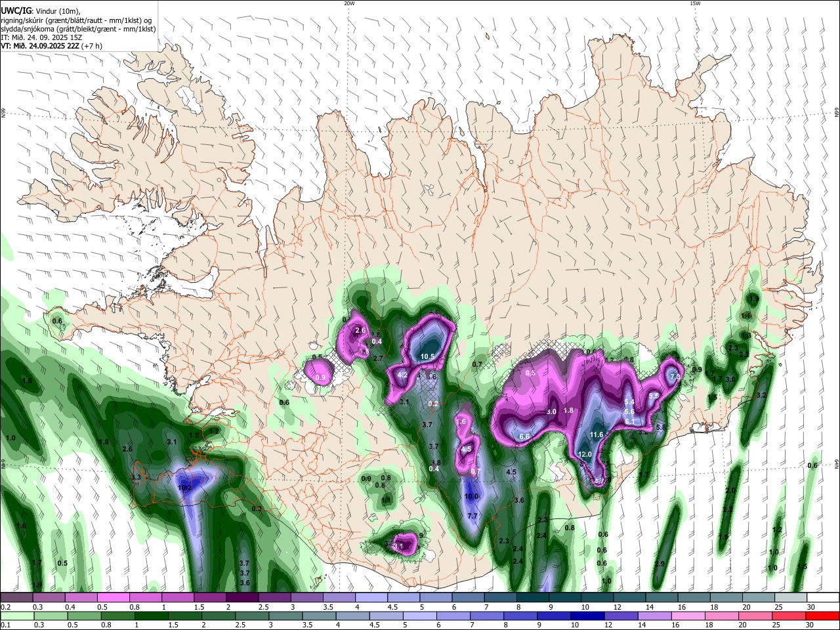Click the '4.2' value on the map
This screenshot has height=630, width=840.
[403, 375]
